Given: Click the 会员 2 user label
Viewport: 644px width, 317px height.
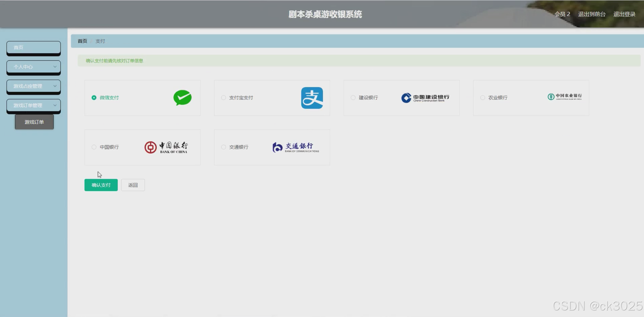Looking at the screenshot, I should [x=562, y=14].
